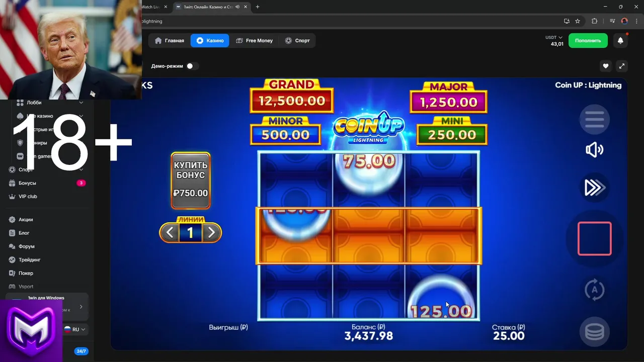This screenshot has width=644, height=362.
Task: Open browser extensions puzzle icon
Action: click(594, 21)
